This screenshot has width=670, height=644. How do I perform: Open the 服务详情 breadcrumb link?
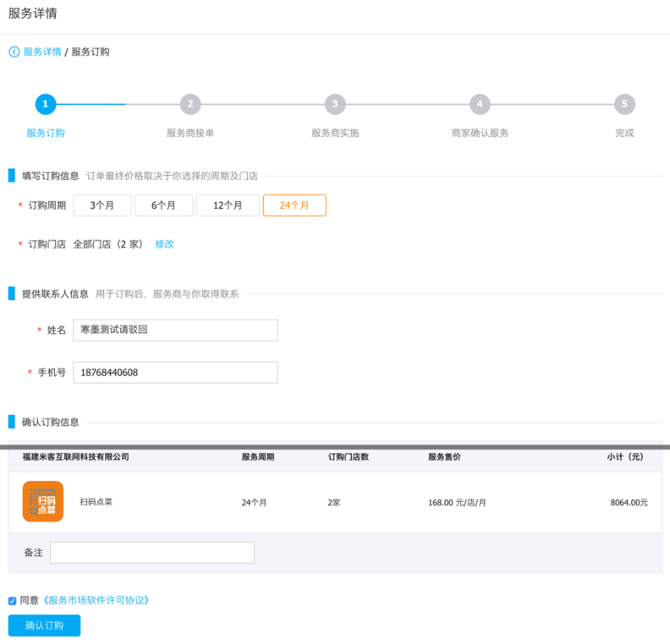click(x=42, y=52)
